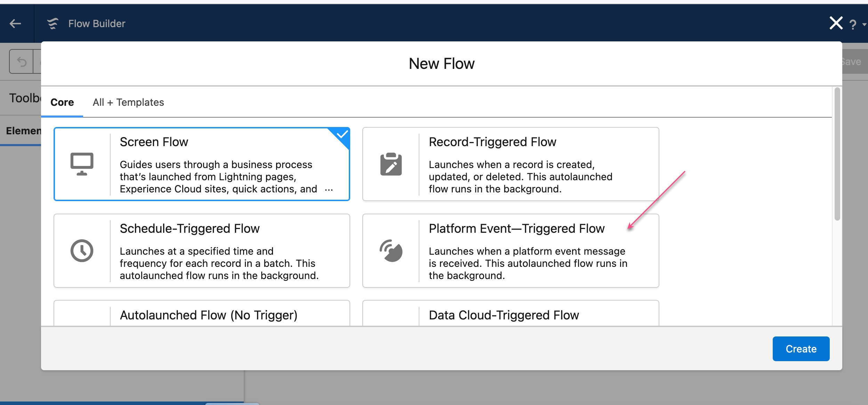Click the undo button in toolbar
Screen dimensions: 868x405
tap(22, 62)
